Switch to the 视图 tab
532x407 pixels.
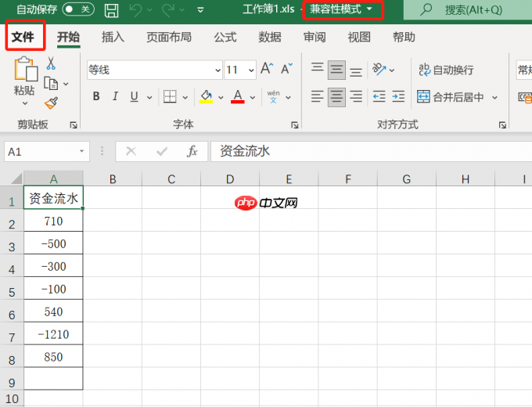tap(359, 37)
